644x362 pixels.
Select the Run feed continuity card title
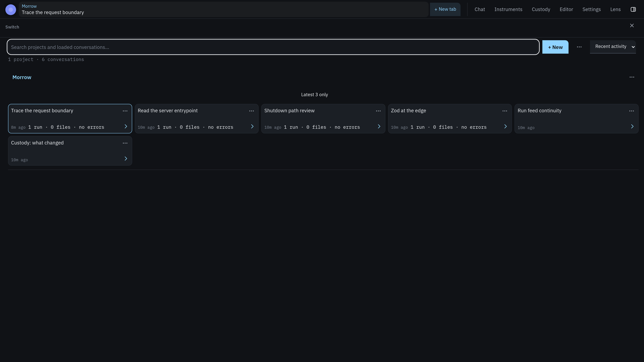pyautogui.click(x=539, y=111)
